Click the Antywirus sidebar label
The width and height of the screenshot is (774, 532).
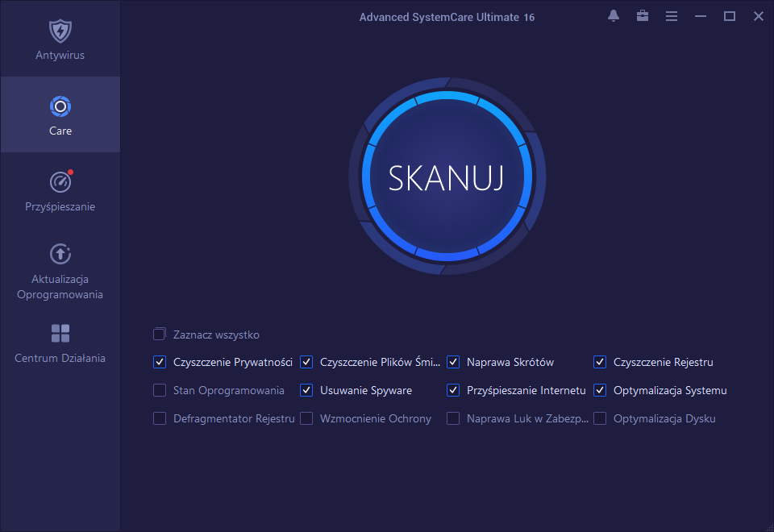tap(60, 56)
